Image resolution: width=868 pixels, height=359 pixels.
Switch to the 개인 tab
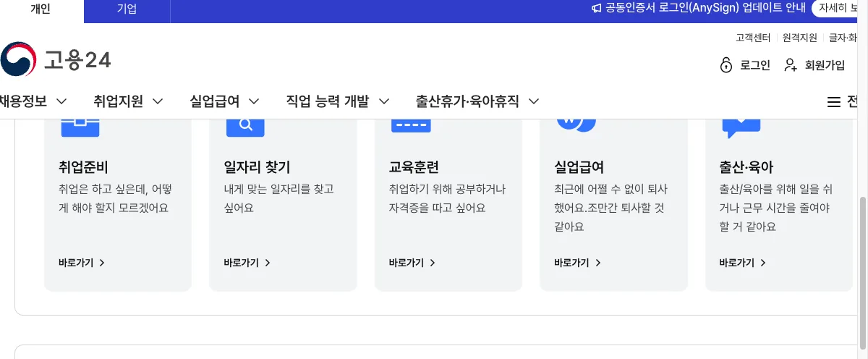[x=41, y=9]
